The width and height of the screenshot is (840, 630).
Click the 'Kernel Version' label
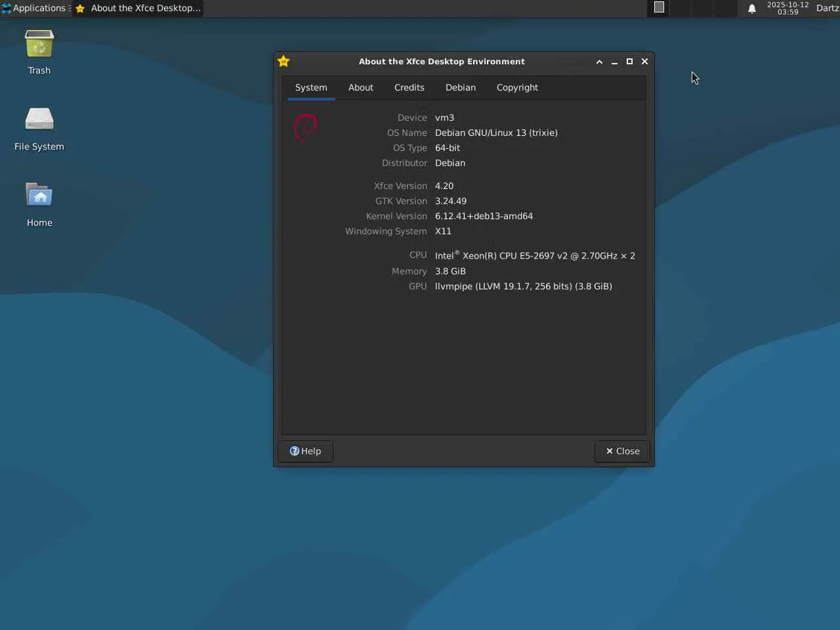(x=396, y=217)
